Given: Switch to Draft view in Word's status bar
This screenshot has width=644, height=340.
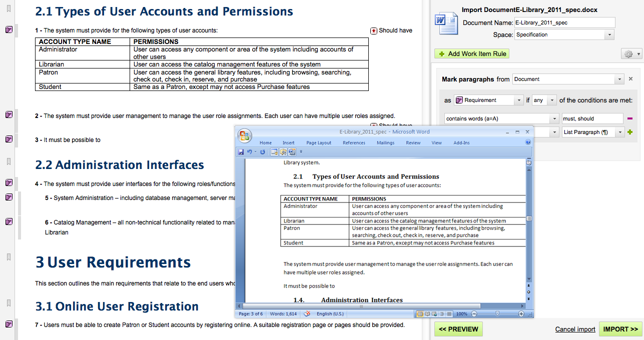Looking at the screenshot, I should [449, 314].
